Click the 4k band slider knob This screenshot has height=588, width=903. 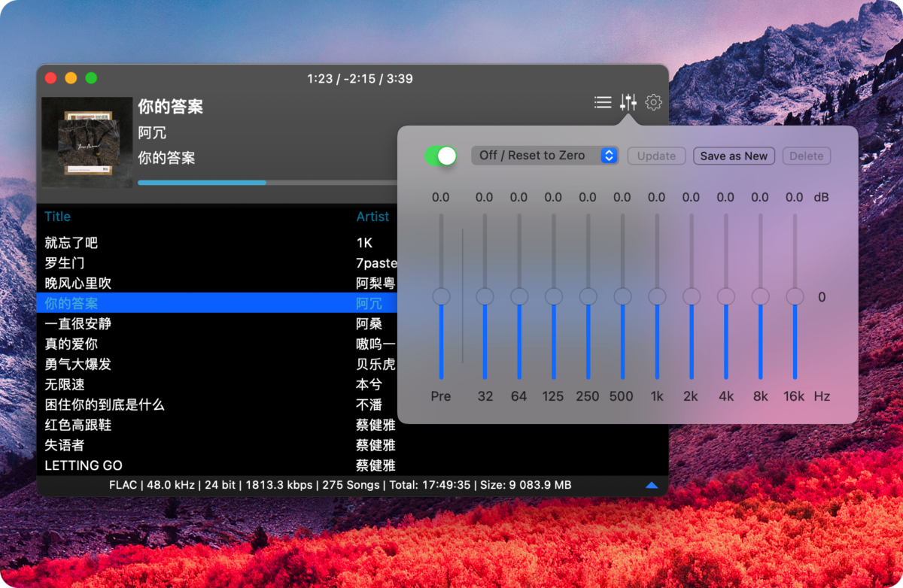coord(726,296)
